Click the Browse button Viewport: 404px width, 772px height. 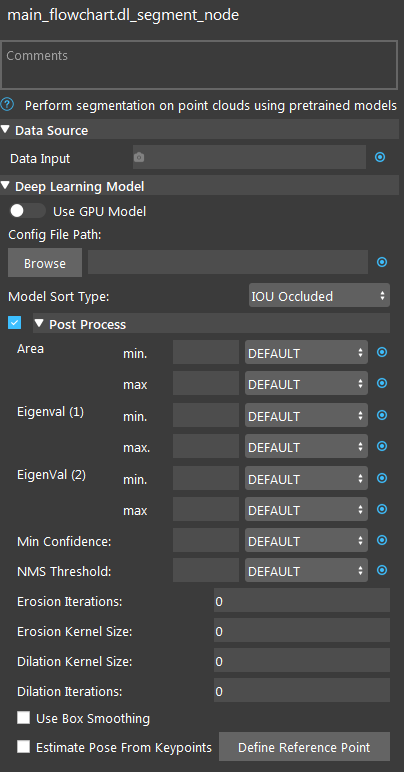45,263
